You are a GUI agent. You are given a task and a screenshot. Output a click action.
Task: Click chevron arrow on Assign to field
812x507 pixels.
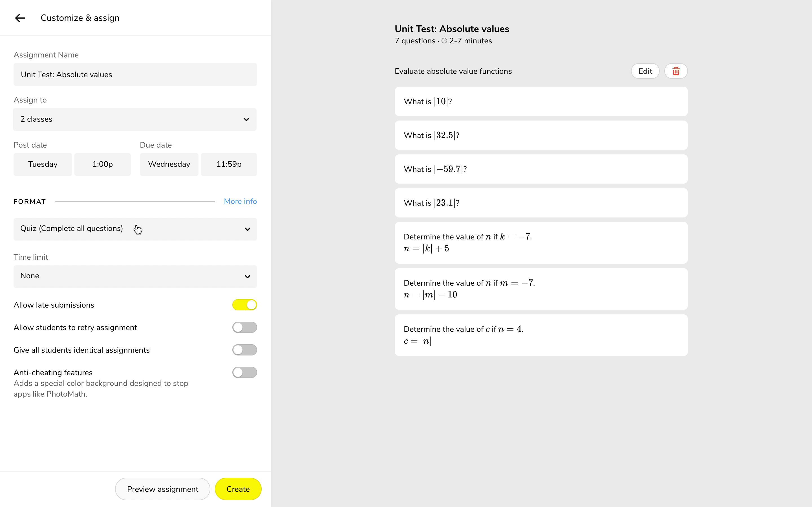tap(246, 119)
